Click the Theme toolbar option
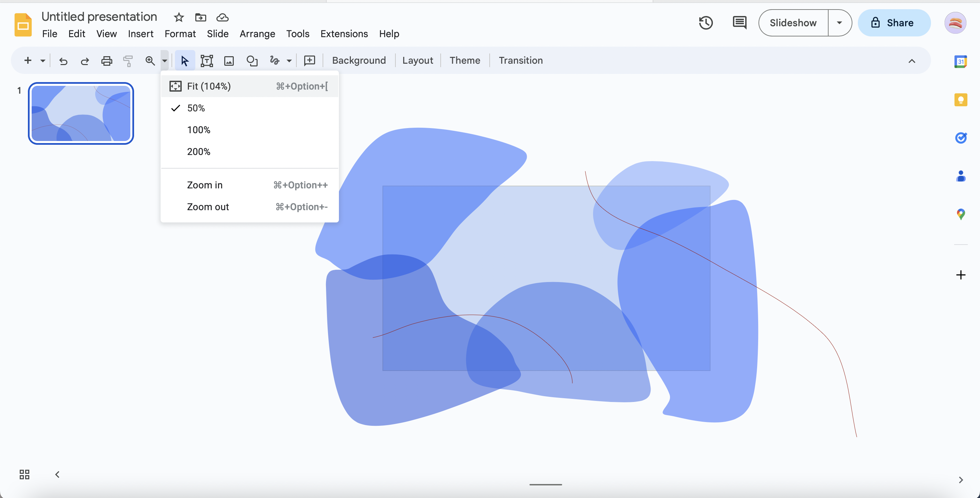This screenshot has height=498, width=980. tap(465, 60)
